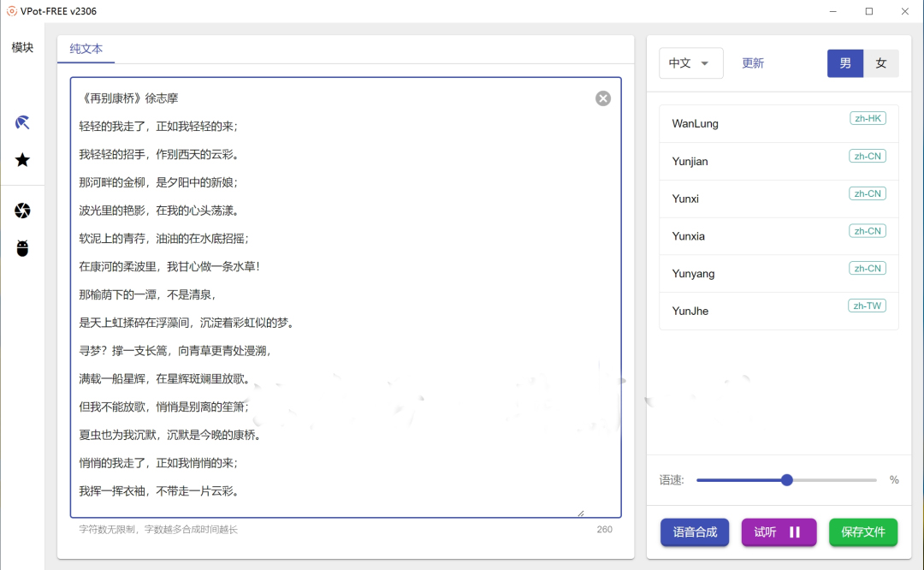Select female voice 女 toggle
The image size is (924, 570).
881,63
